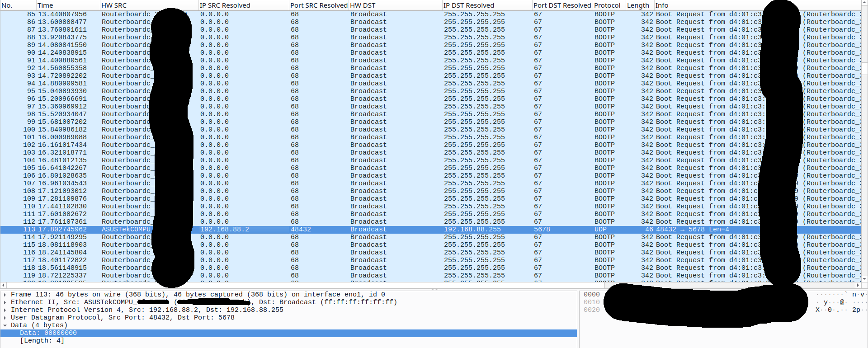Click 255.255.255.255 destination of packet 94
Screen dimensions: 868x348
[474, 84]
